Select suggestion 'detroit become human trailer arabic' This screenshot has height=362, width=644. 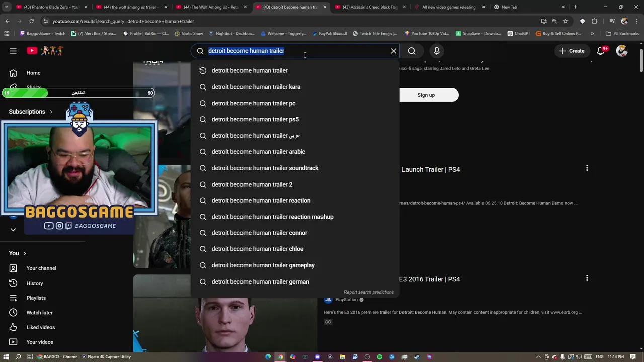(295, 152)
